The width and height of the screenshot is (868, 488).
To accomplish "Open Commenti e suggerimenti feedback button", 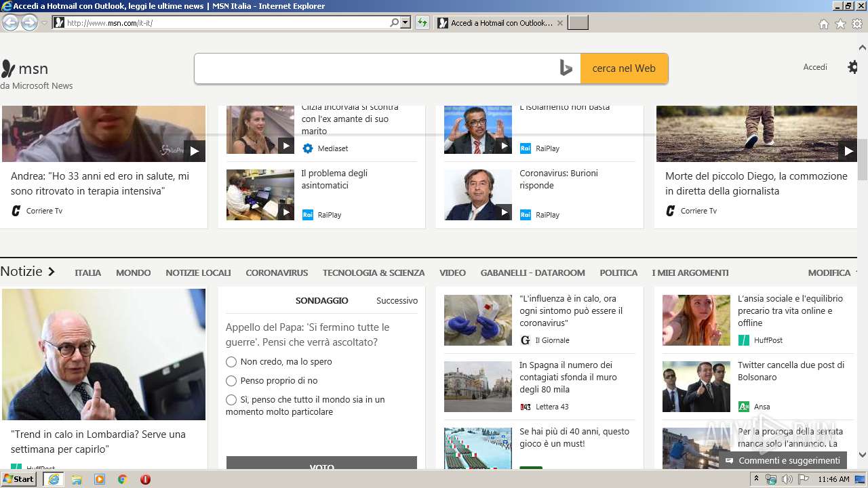I will 783,460.
